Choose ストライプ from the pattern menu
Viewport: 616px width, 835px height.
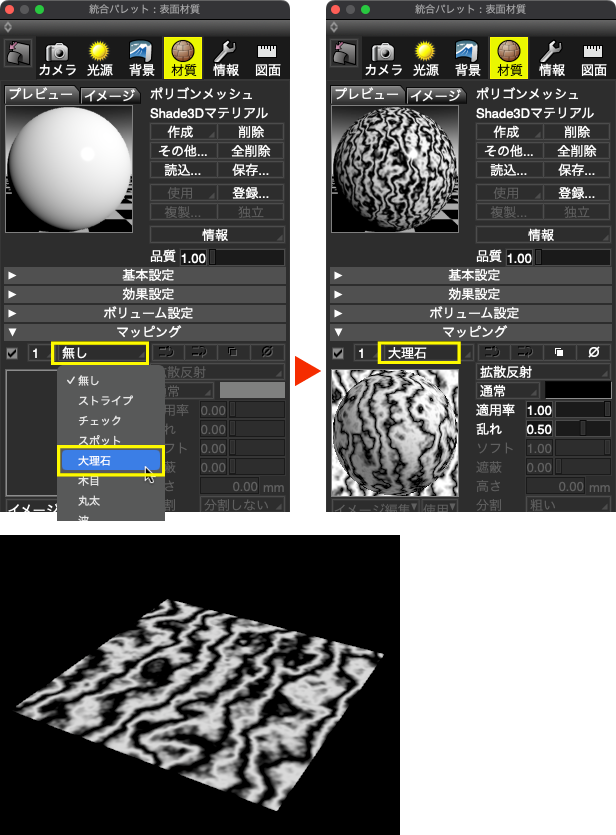click(111, 400)
